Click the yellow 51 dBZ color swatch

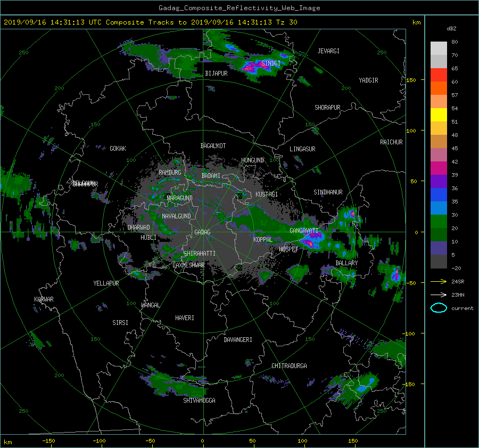point(439,115)
